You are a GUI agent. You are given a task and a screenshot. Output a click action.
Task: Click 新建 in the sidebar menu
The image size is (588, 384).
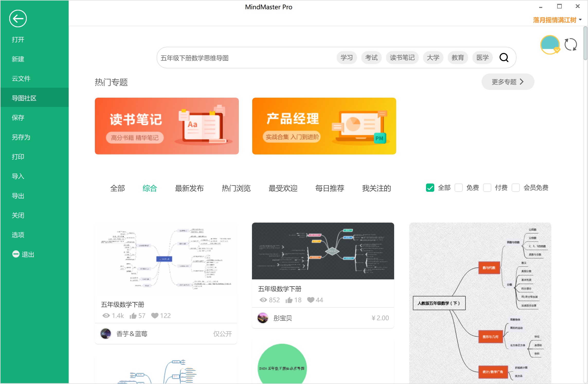tap(34, 59)
